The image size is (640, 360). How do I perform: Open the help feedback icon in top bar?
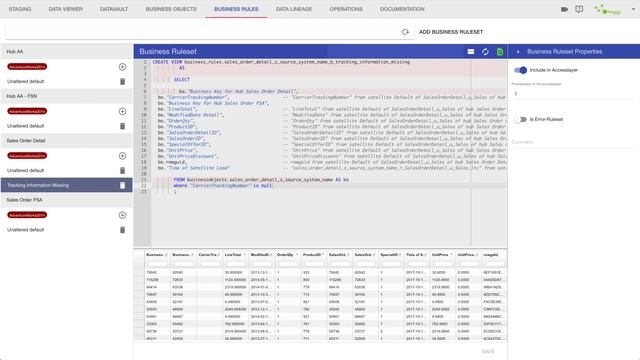[x=579, y=9]
